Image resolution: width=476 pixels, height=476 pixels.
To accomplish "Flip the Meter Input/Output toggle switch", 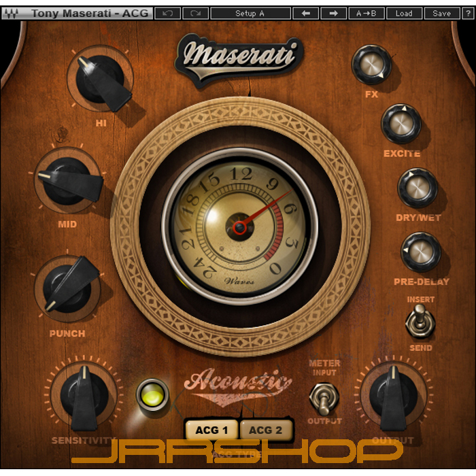I will point(324,398).
